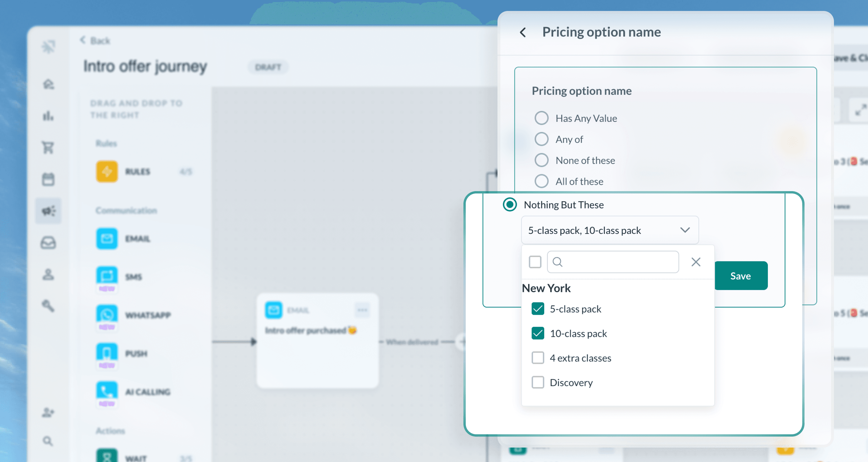868x462 pixels.
Task: Click the Back link above the journey title
Action: pos(96,40)
